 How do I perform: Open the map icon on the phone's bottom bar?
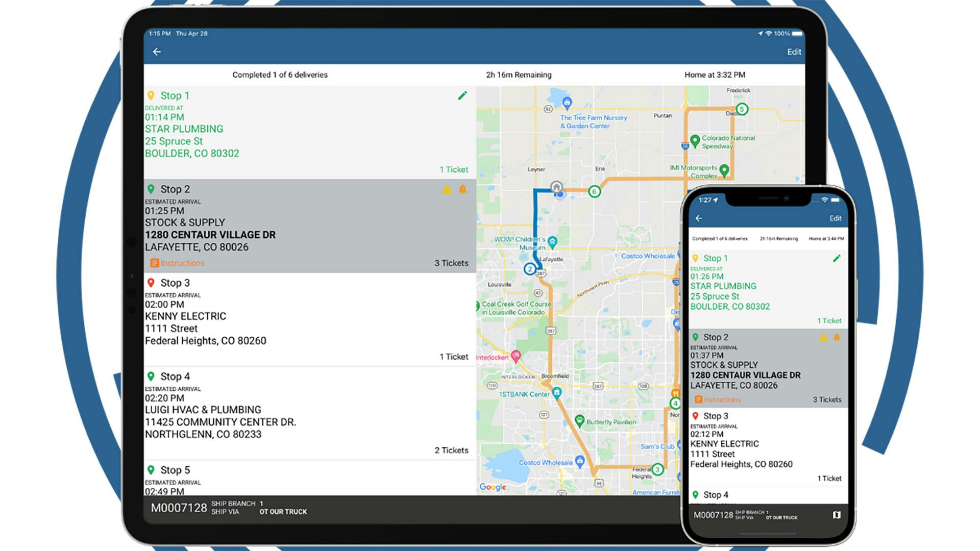click(837, 515)
